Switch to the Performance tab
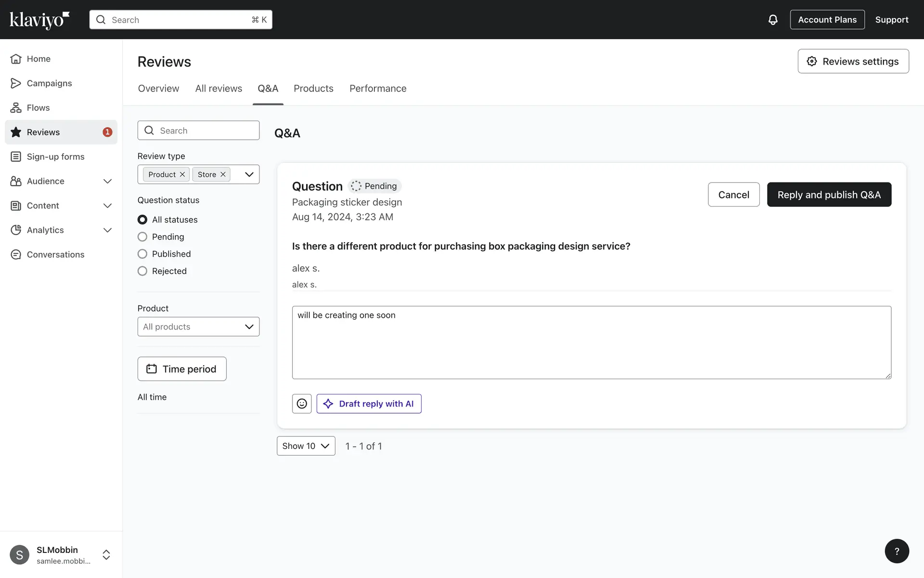 tap(378, 89)
